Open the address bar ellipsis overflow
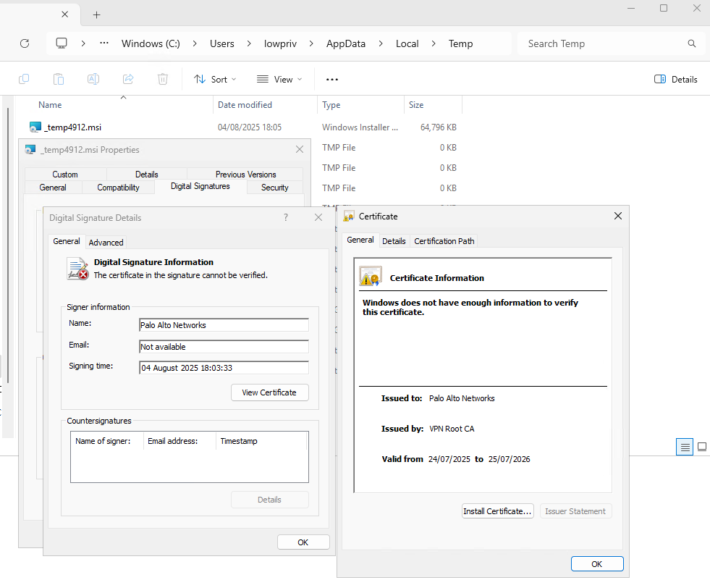 (x=104, y=43)
